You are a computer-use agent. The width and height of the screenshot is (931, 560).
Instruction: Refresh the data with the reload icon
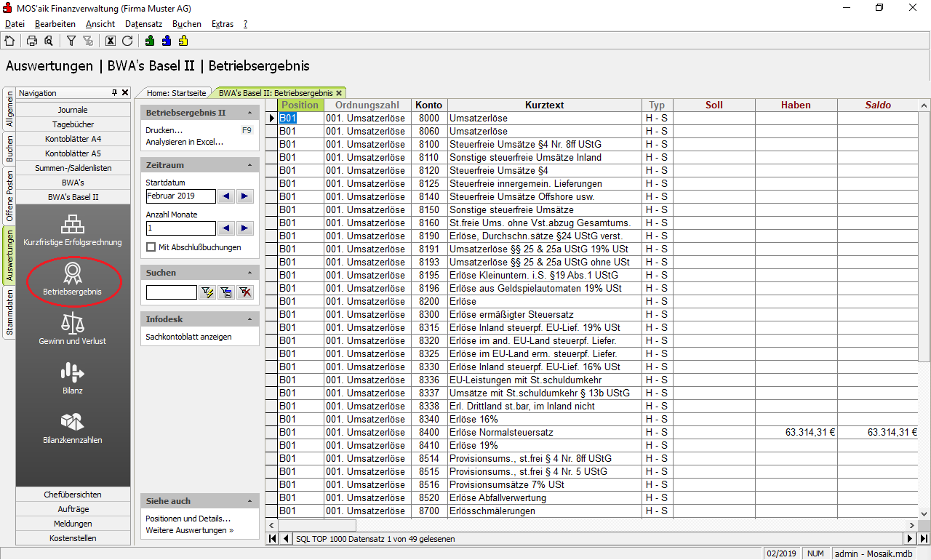coord(127,41)
